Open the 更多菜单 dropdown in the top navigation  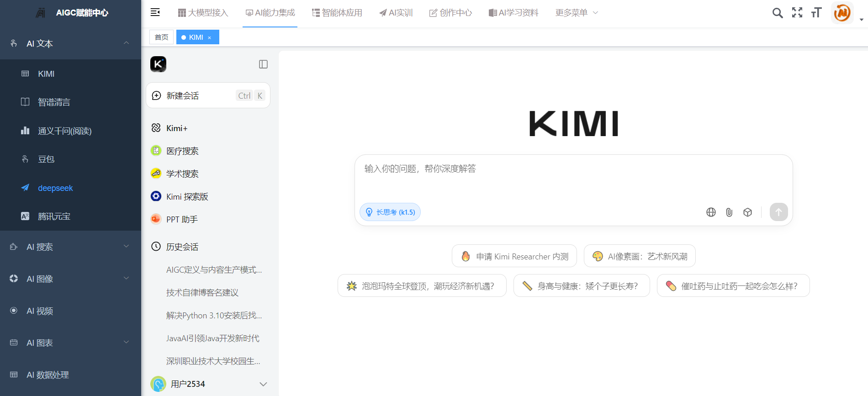click(x=577, y=13)
